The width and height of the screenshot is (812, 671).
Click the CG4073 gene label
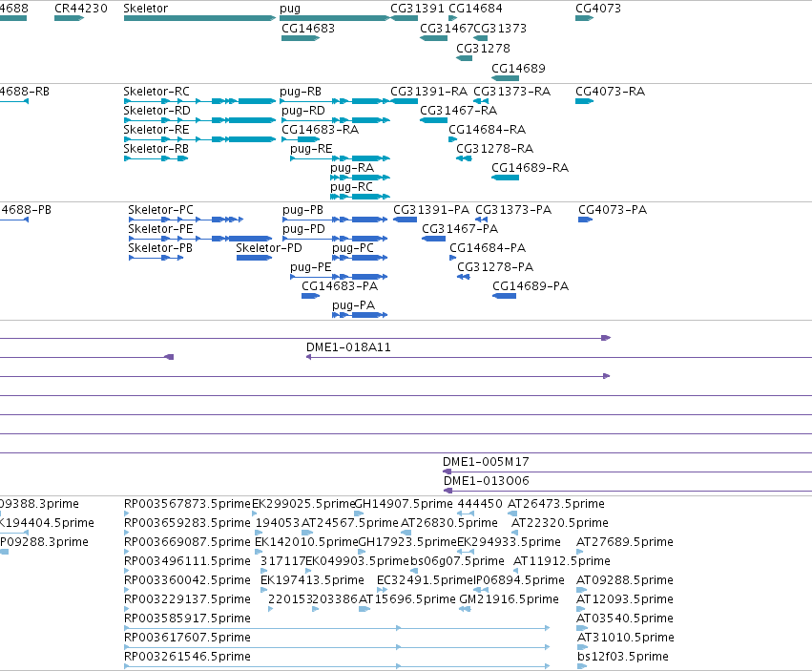coord(598,9)
